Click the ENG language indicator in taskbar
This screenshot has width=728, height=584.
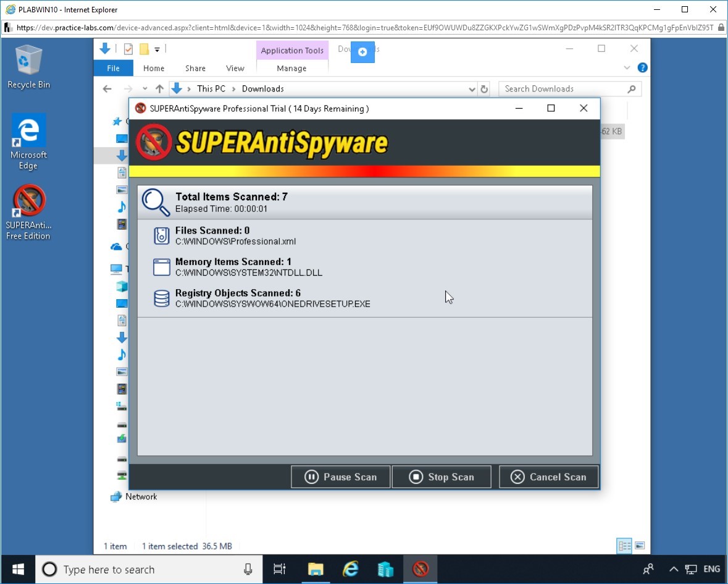pos(711,569)
